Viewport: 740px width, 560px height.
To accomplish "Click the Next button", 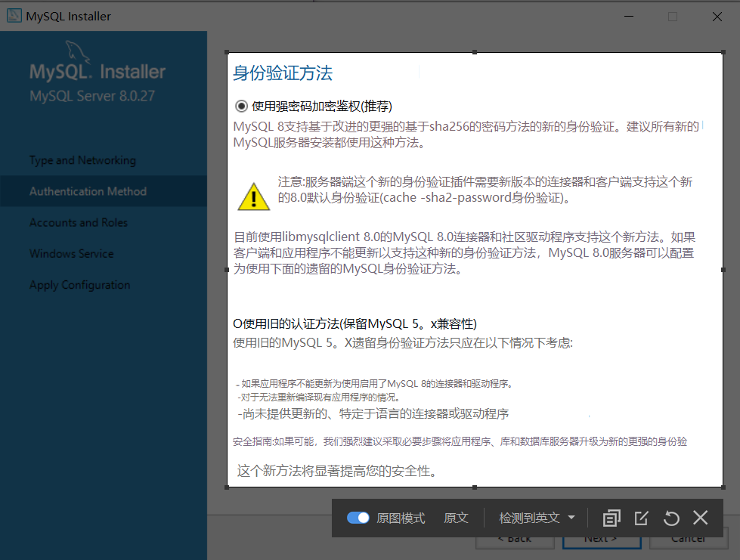I will [602, 538].
